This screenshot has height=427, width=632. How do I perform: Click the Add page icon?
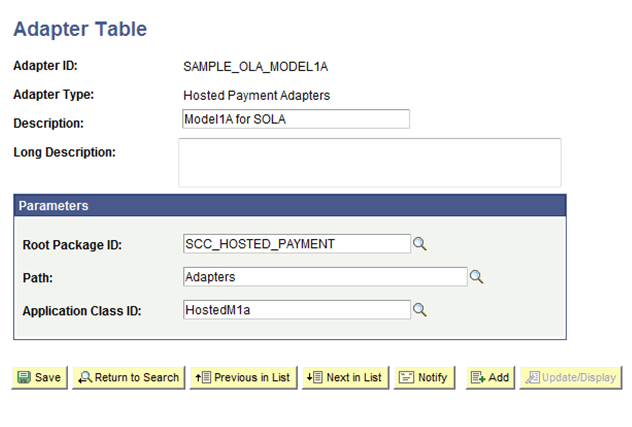click(478, 377)
